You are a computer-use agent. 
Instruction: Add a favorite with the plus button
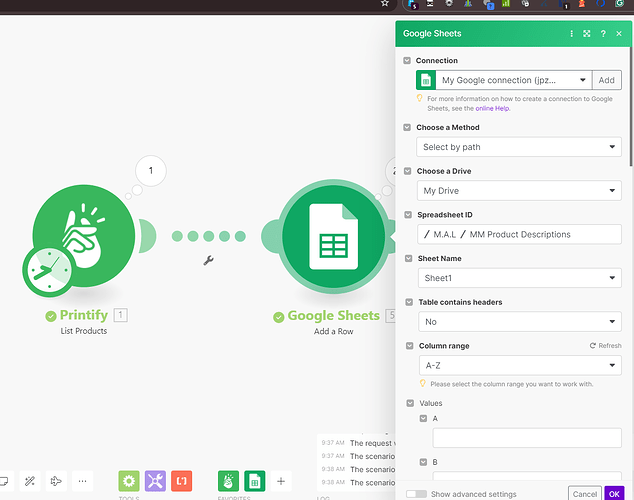(281, 481)
